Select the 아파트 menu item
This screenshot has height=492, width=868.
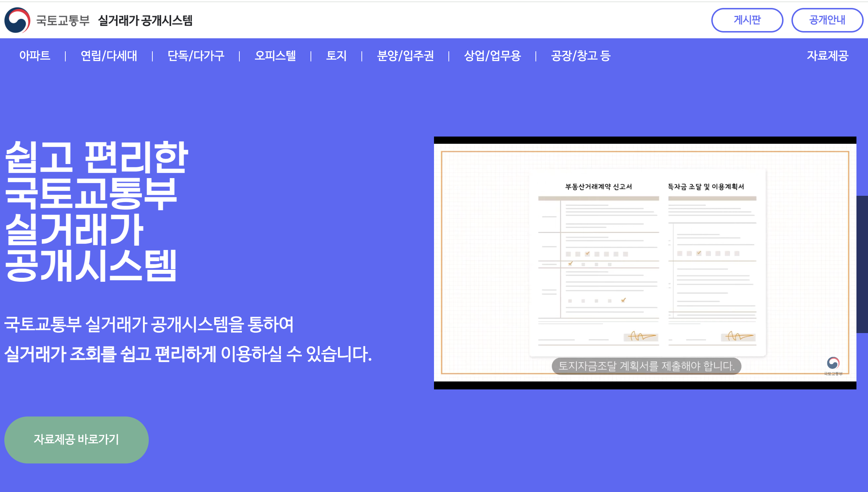35,56
